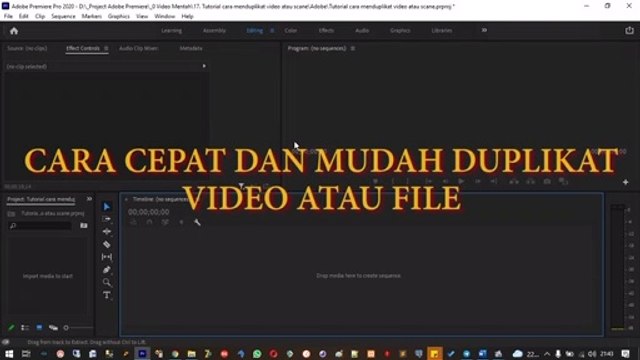Image resolution: width=640 pixels, height=360 pixels.
Task: Open the Window menu
Action: (164, 16)
